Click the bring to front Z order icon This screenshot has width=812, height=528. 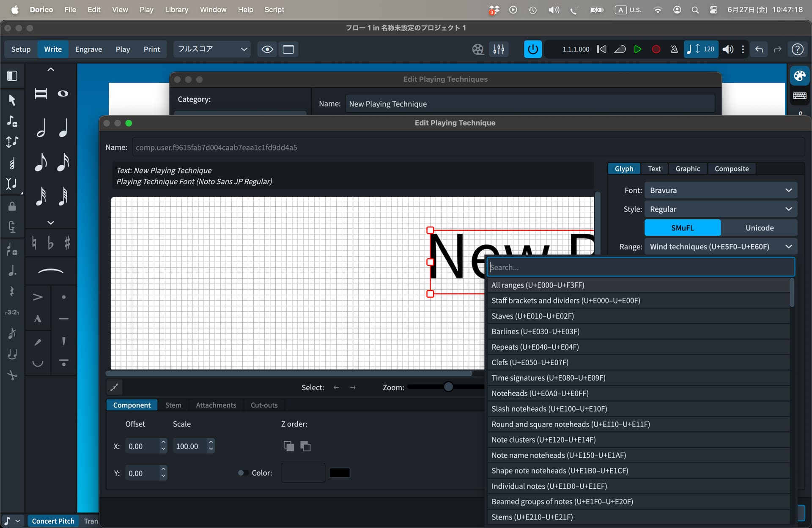point(288,446)
